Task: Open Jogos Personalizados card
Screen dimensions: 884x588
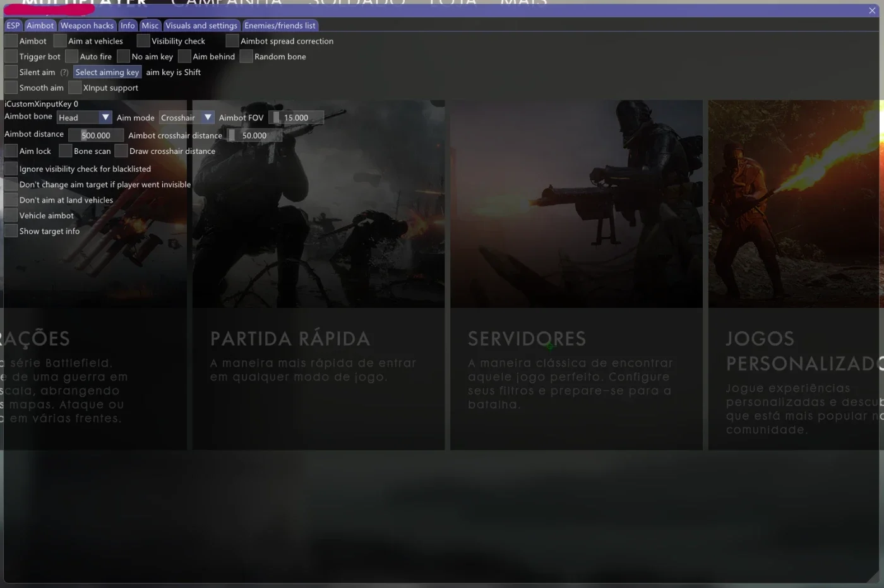Action: pyautogui.click(x=796, y=274)
